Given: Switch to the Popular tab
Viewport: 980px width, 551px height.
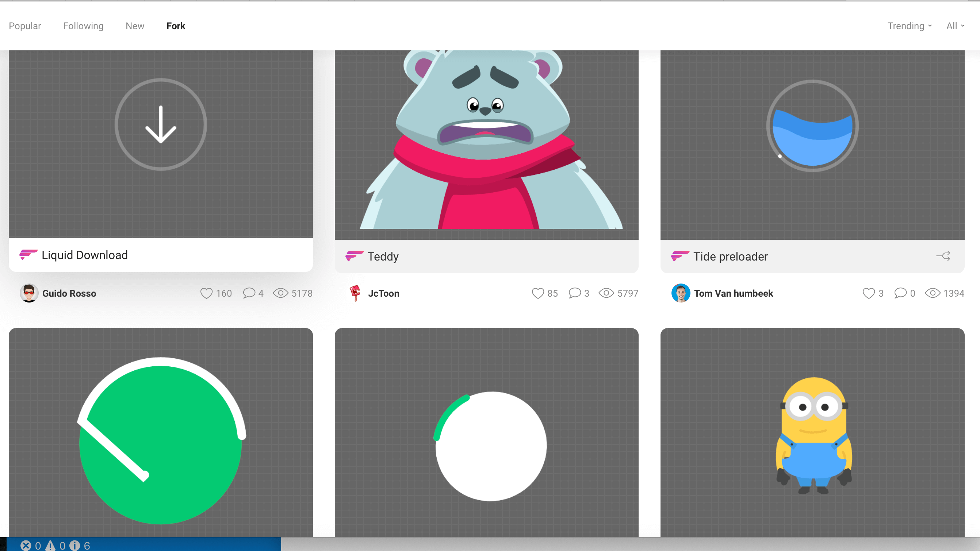Looking at the screenshot, I should click(x=25, y=26).
